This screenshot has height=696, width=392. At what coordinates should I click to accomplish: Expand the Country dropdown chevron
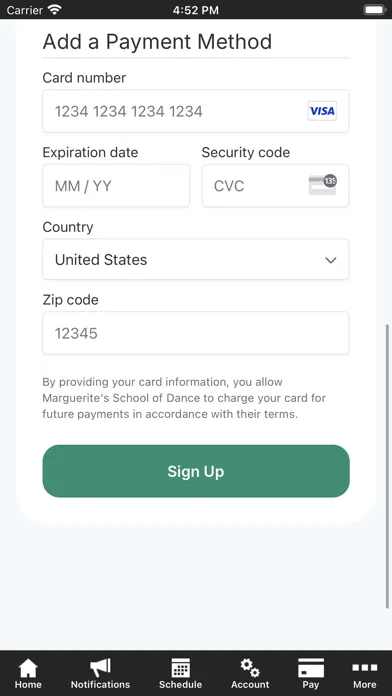(331, 260)
